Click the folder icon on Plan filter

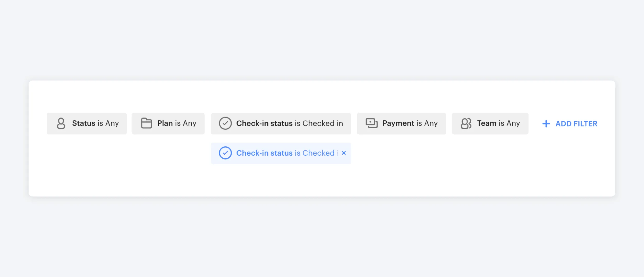(146, 123)
